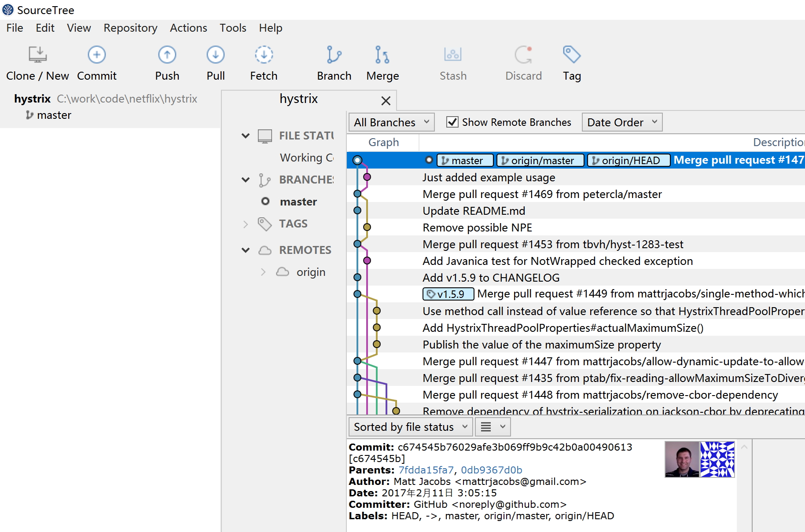Open parent commit link 0db9367d0b
805x532 pixels.
[491, 470]
